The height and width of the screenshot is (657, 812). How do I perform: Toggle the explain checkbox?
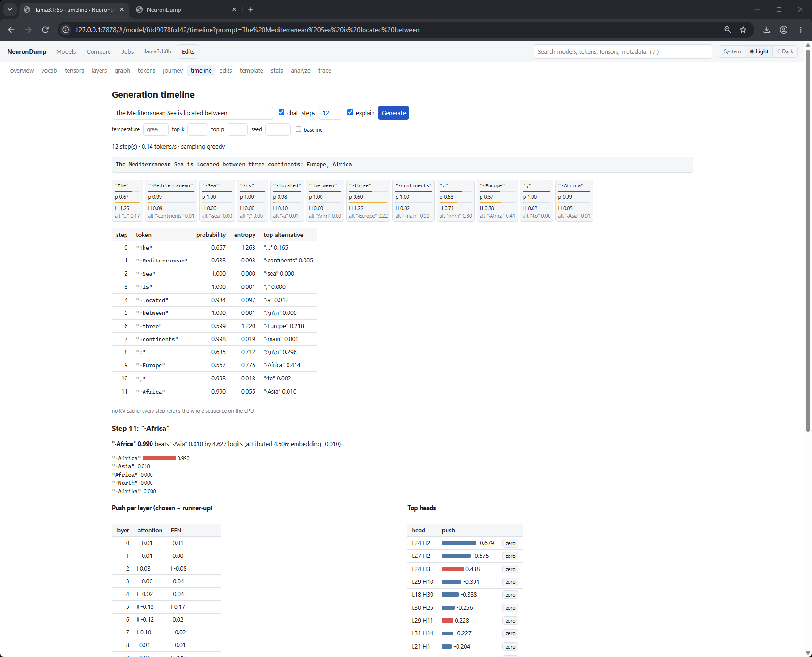point(350,112)
